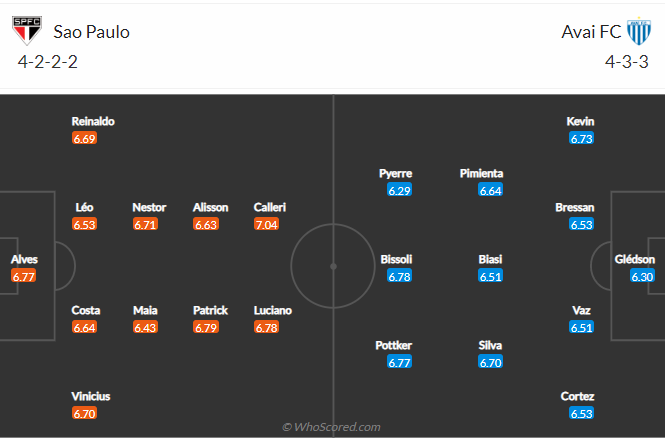Select Calleri's 7.04 rating badge
The width and height of the screenshot is (665, 438).
point(266,224)
